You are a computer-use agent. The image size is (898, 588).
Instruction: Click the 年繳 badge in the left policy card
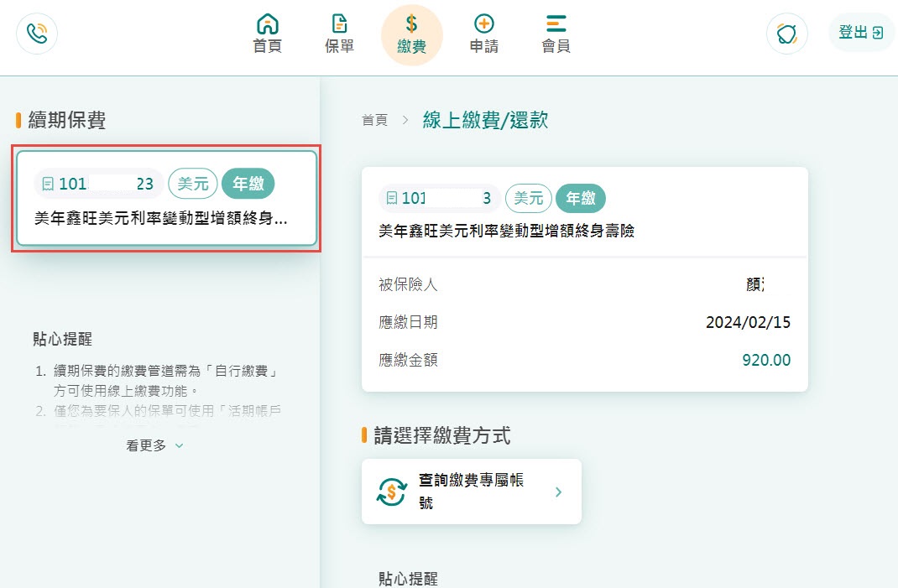[x=248, y=184]
